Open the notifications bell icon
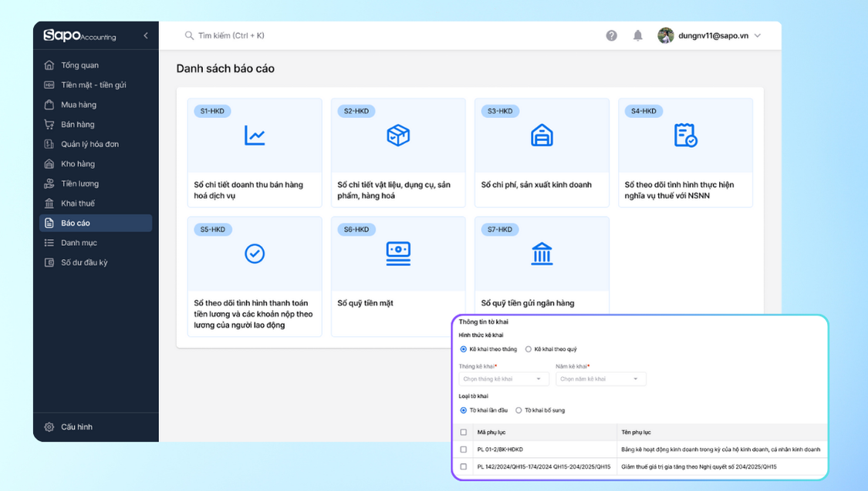The image size is (868, 491). tap(637, 35)
